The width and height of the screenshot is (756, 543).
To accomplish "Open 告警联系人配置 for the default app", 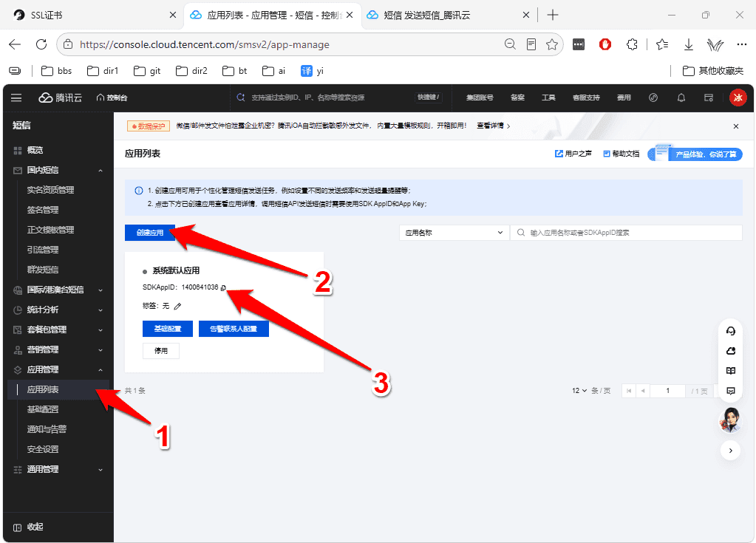I will (x=234, y=329).
